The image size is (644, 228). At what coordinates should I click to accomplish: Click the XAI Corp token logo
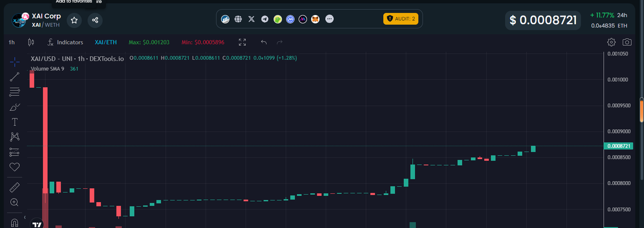pos(19,20)
